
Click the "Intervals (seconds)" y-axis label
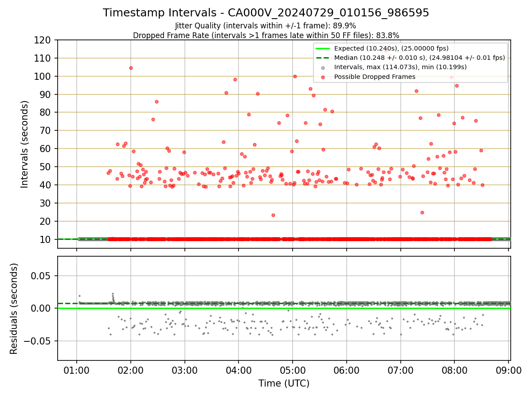point(24,144)
